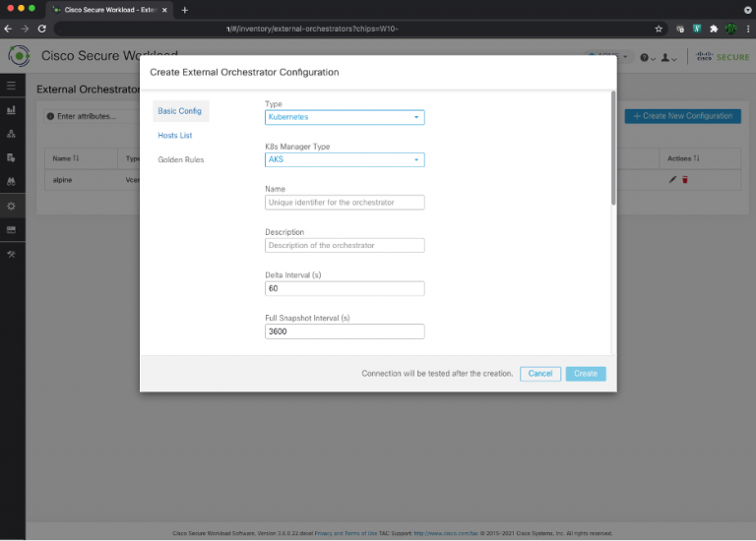Switch to the Hosts List tab
The image size is (756, 541).
[174, 135]
